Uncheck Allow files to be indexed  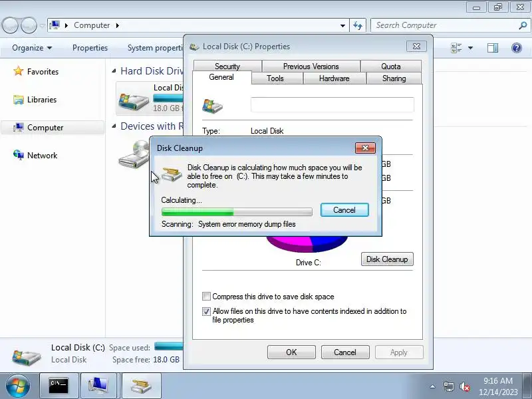tap(206, 311)
